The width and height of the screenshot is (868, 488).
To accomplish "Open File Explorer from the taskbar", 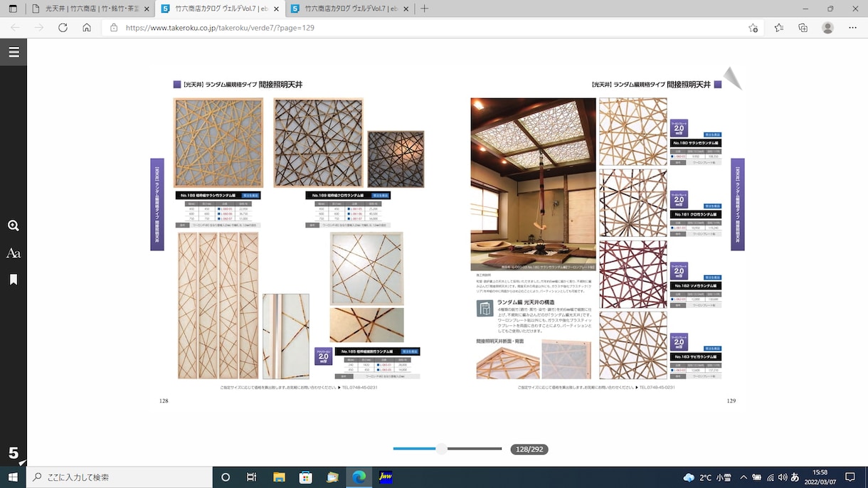I will tap(279, 477).
